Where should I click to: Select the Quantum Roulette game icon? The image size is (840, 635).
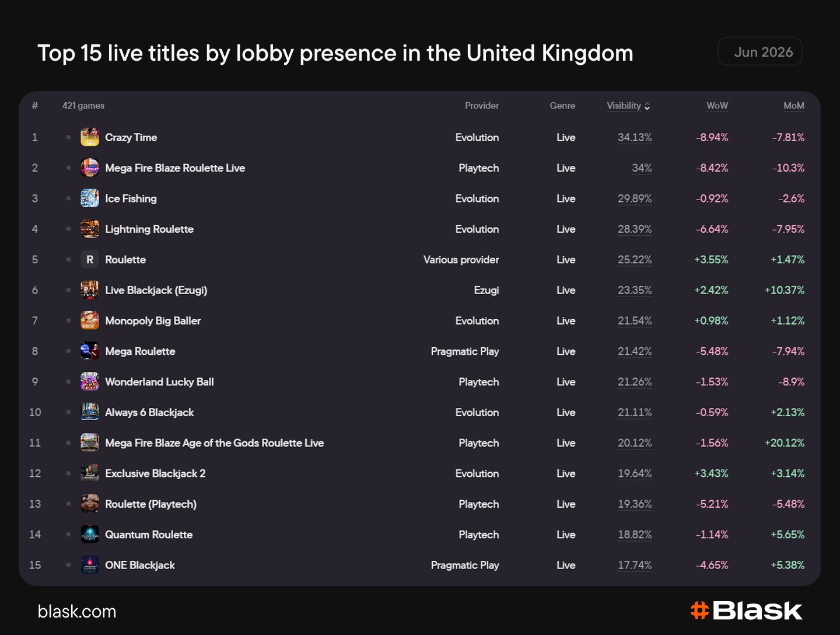tap(90, 535)
